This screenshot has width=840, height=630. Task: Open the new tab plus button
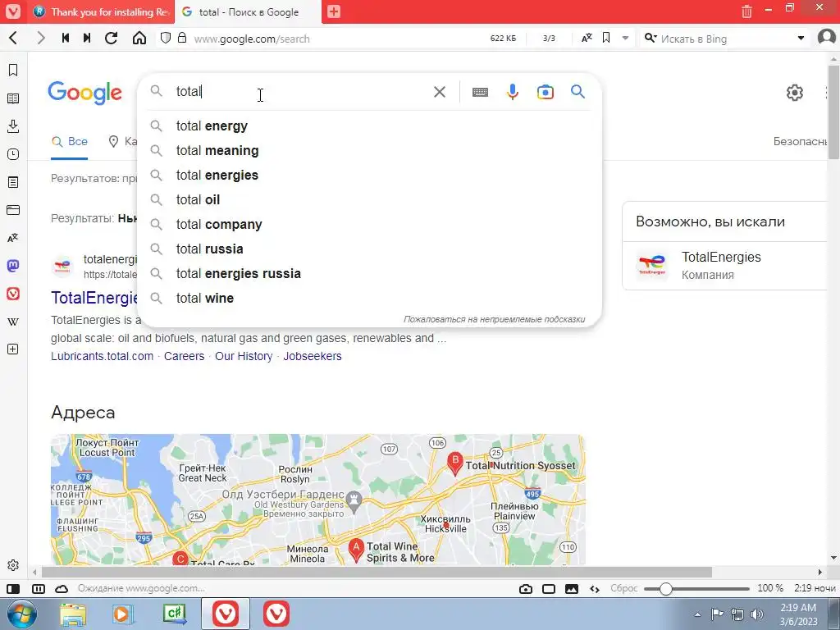(x=334, y=11)
